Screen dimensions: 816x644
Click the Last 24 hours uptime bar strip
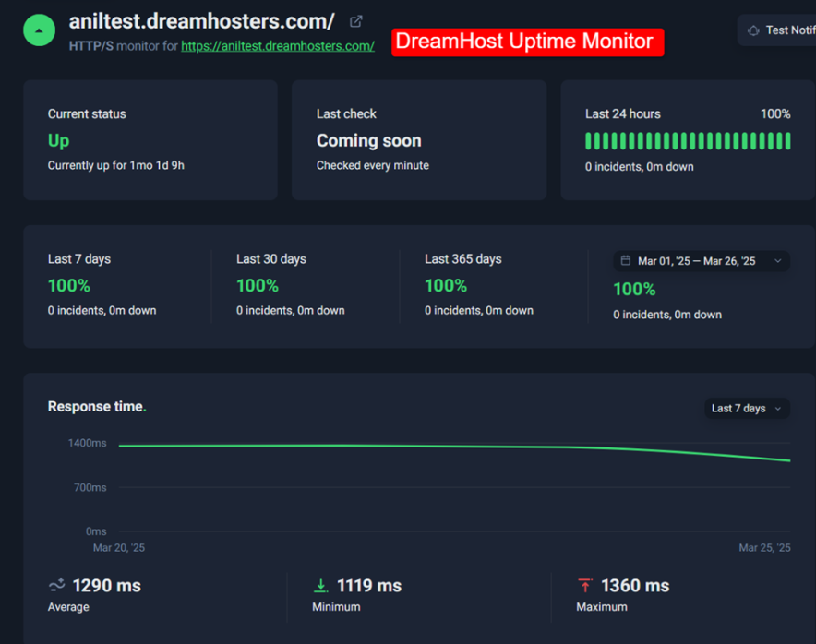688,141
